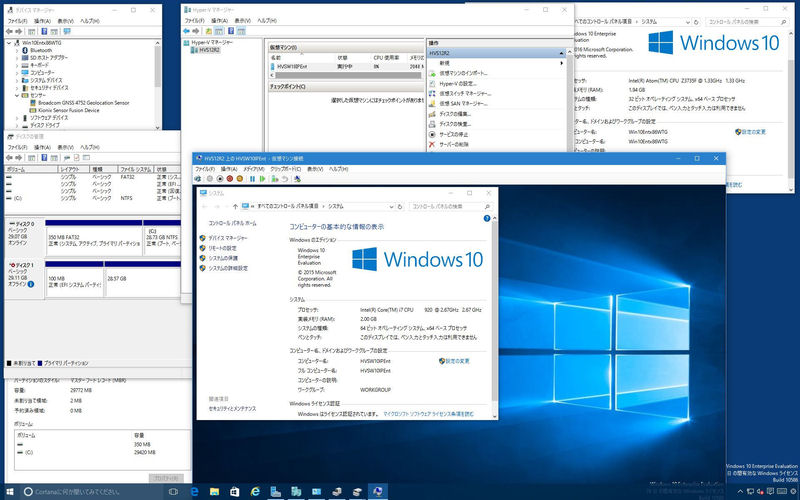
Task: Click the ファイル システム column header
Action: (x=136, y=169)
